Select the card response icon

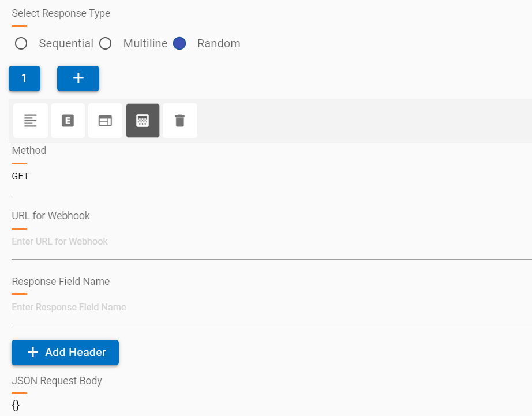(105, 121)
